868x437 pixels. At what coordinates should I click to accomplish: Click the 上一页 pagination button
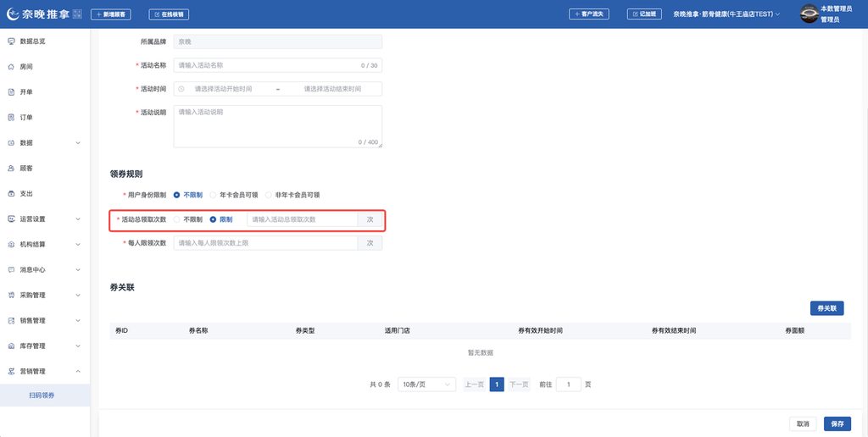point(475,384)
